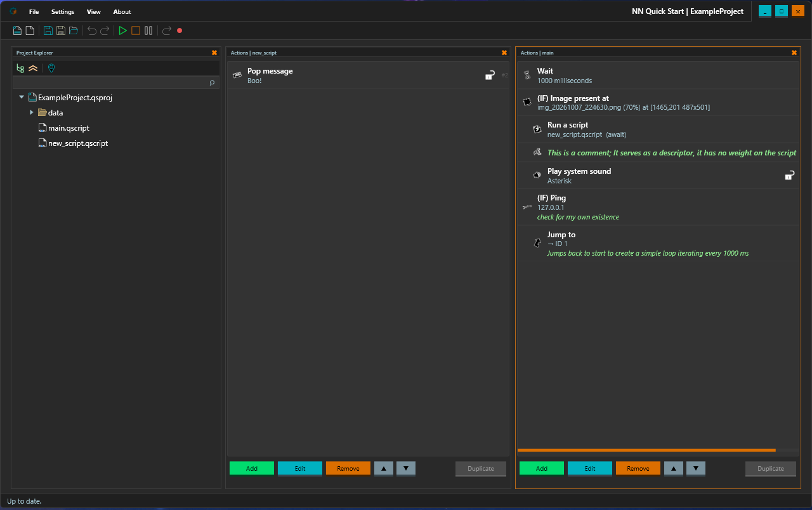Open the About menu
The width and height of the screenshot is (812, 510).
(122, 12)
